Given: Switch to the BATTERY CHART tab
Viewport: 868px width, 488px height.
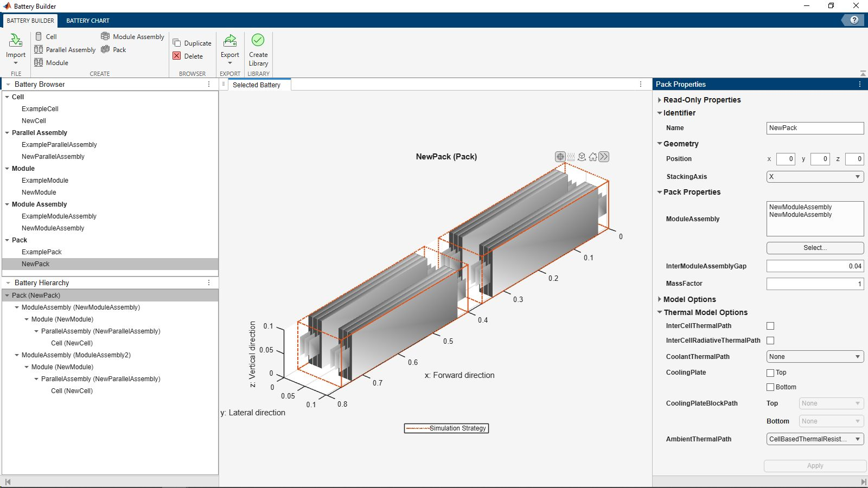Looking at the screenshot, I should point(88,21).
